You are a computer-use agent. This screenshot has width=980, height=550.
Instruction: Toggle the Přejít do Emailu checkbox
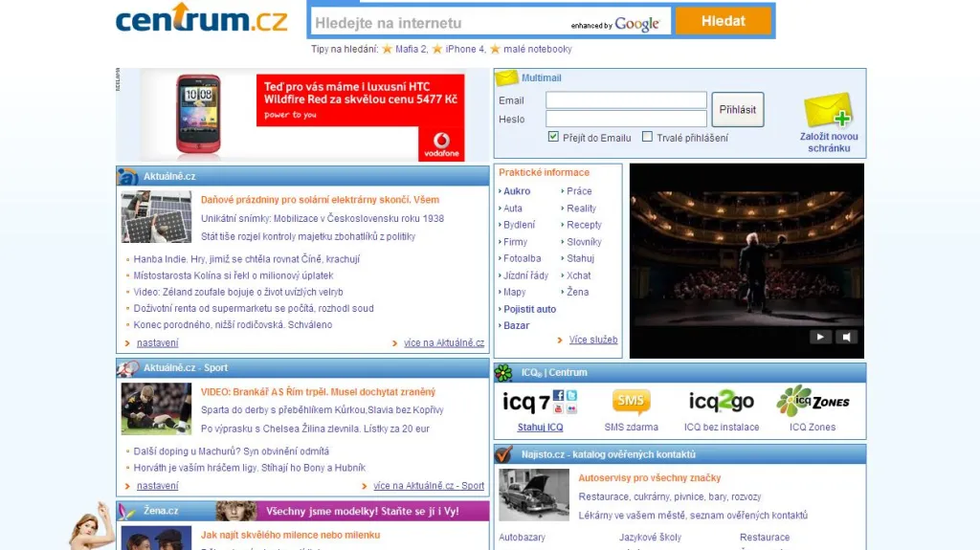553,136
